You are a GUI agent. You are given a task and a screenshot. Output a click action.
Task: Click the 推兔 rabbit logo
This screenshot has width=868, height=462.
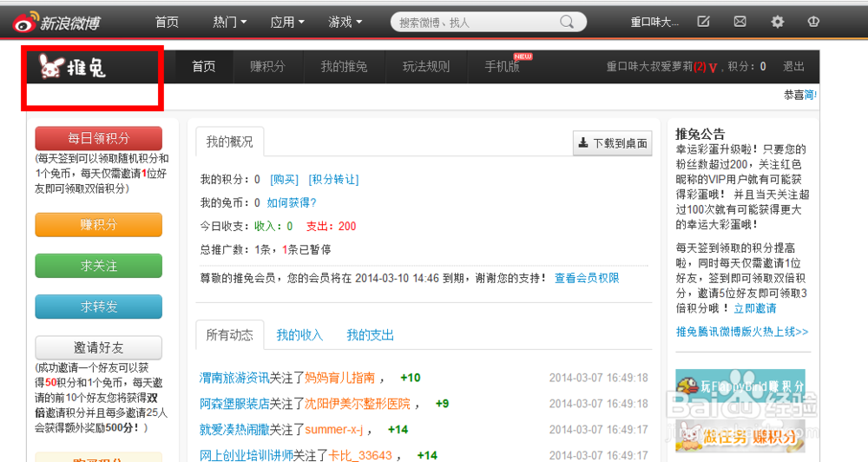tap(72, 67)
